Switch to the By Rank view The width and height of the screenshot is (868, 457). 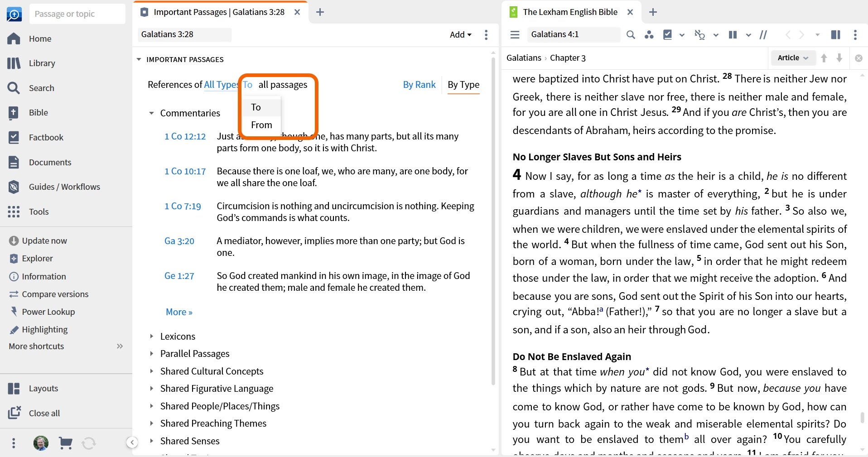coord(419,85)
